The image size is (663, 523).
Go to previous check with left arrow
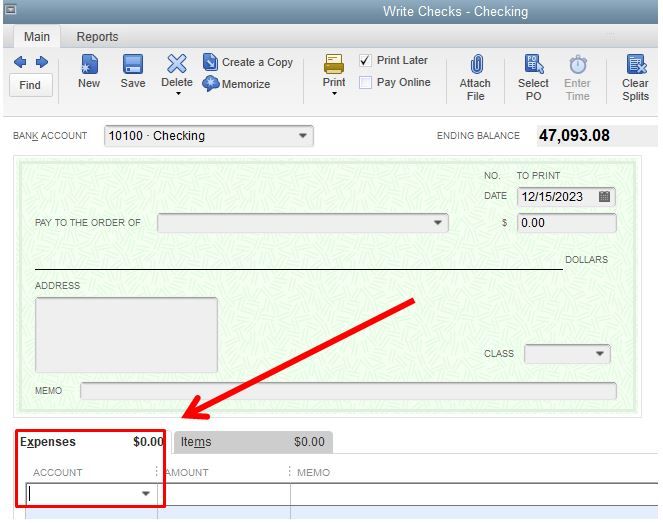pyautogui.click(x=20, y=62)
